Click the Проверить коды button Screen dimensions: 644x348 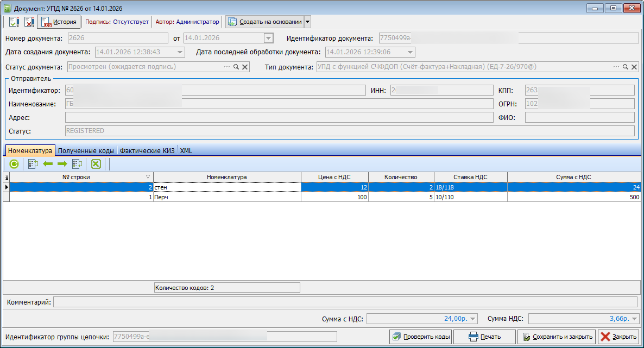pyautogui.click(x=421, y=337)
